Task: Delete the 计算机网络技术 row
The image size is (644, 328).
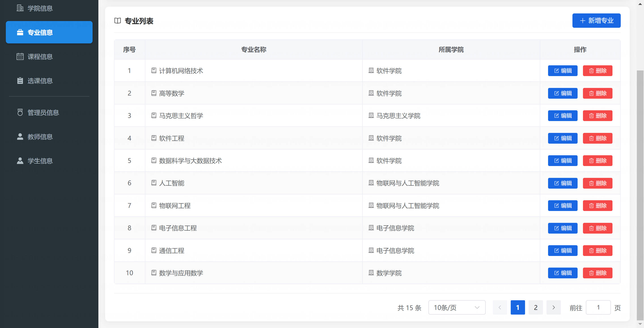Action: 597,71
